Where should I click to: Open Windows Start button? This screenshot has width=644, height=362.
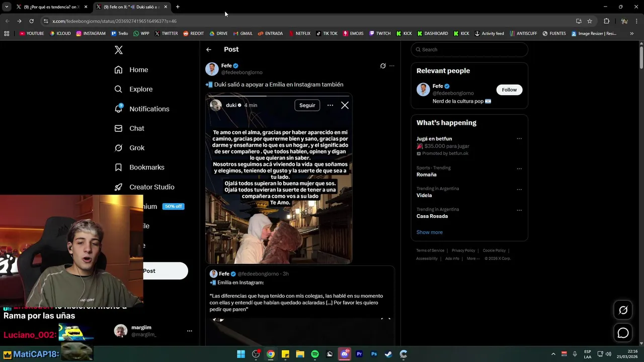pyautogui.click(x=241, y=354)
